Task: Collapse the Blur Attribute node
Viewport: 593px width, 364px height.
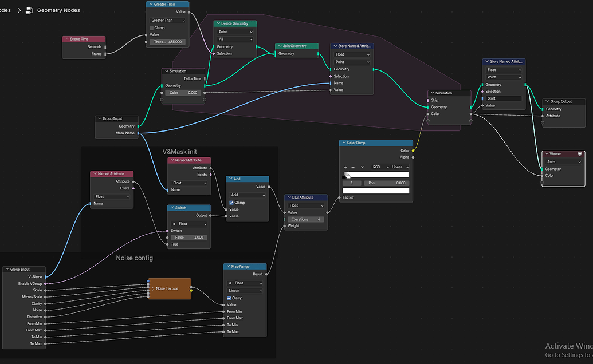Action: (x=289, y=197)
